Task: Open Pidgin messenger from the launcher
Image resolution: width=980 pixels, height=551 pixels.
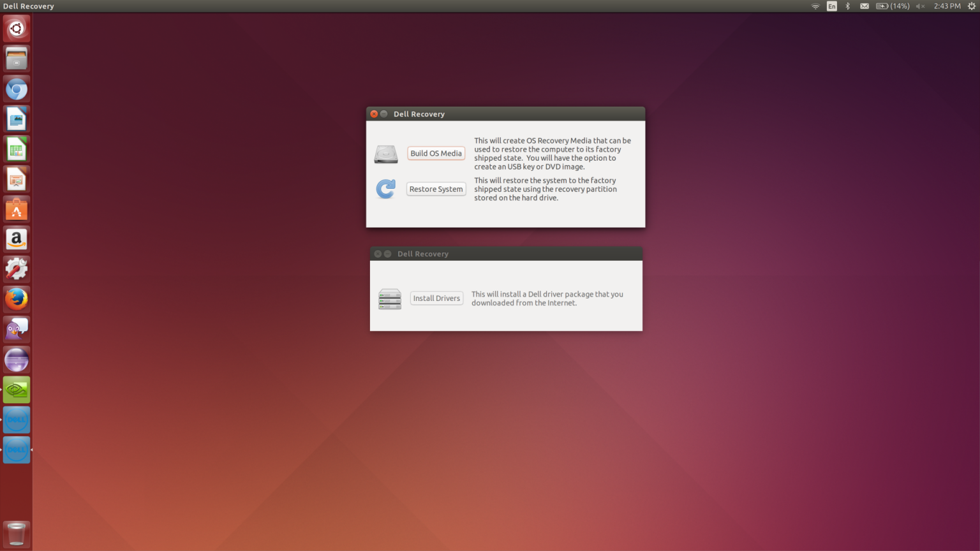Action: click(17, 329)
